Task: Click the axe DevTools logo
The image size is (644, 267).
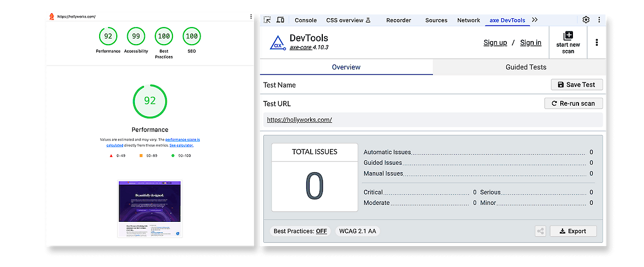Action: point(278,42)
